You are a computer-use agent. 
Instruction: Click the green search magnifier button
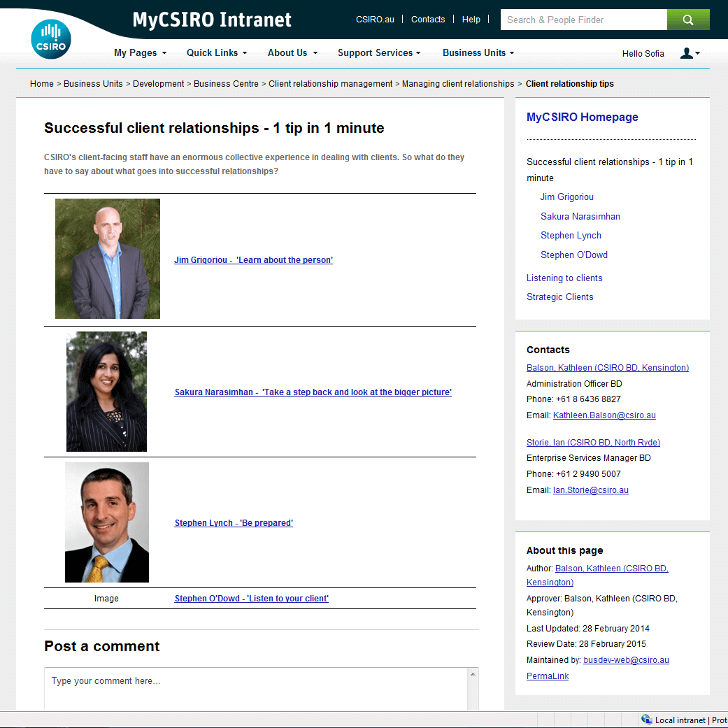pos(688,20)
